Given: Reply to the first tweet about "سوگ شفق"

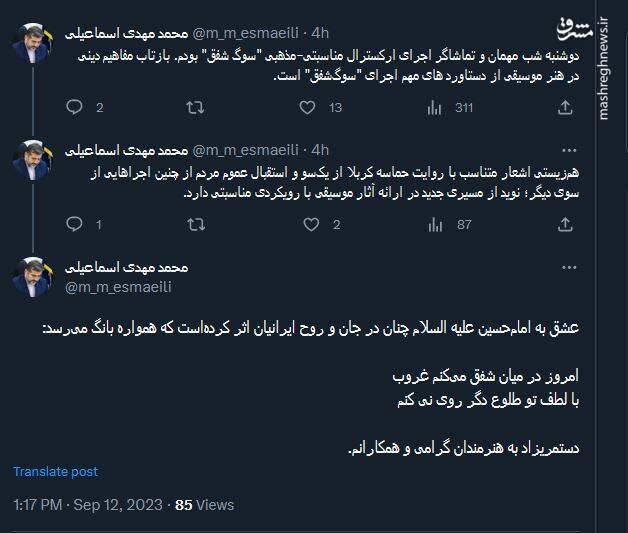Looking at the screenshot, I should click(x=73, y=107).
